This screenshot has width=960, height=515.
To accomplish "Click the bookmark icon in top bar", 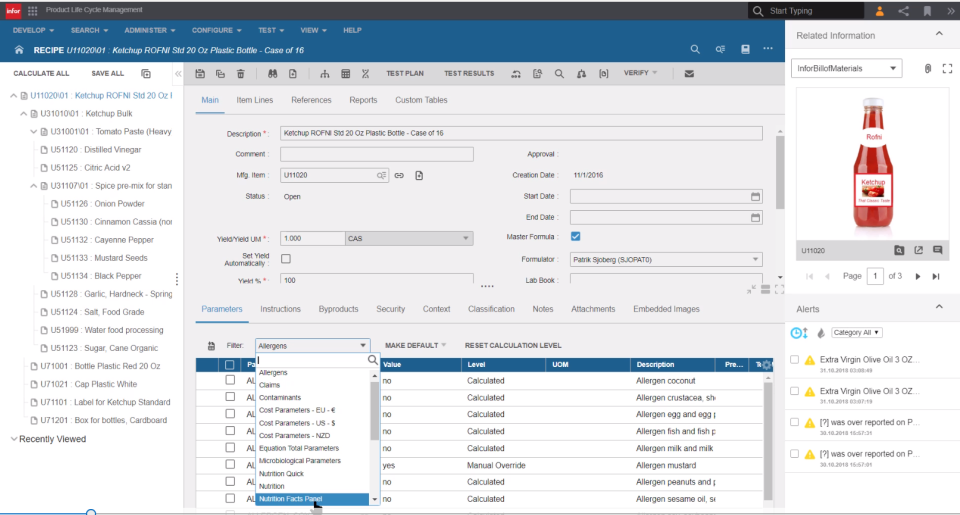I will point(927,11).
